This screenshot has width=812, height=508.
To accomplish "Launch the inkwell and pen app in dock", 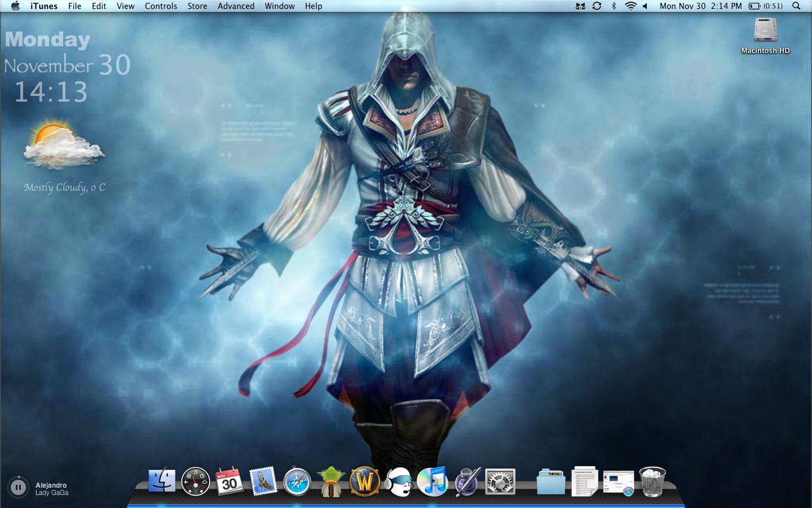I will click(467, 481).
